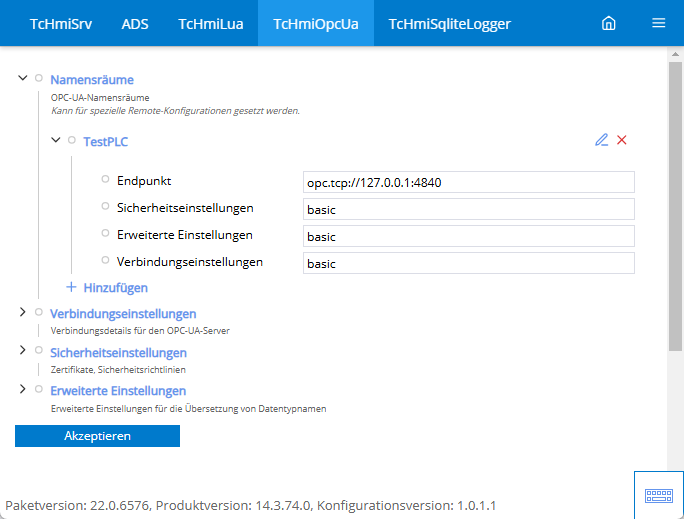Toggle the circle beside the Erweiterte Einstellungen section heading
Screen dimensions: 684x519
point(39,389)
